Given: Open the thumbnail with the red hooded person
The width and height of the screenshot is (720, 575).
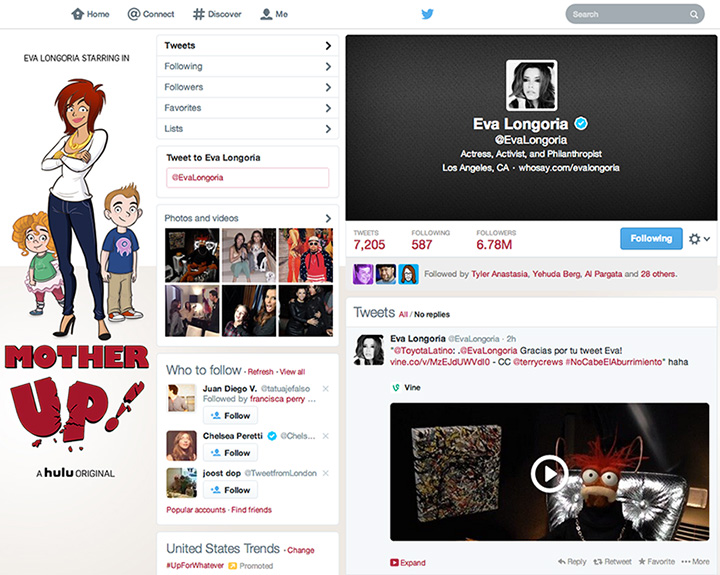Looking at the screenshot, I should click(x=306, y=255).
